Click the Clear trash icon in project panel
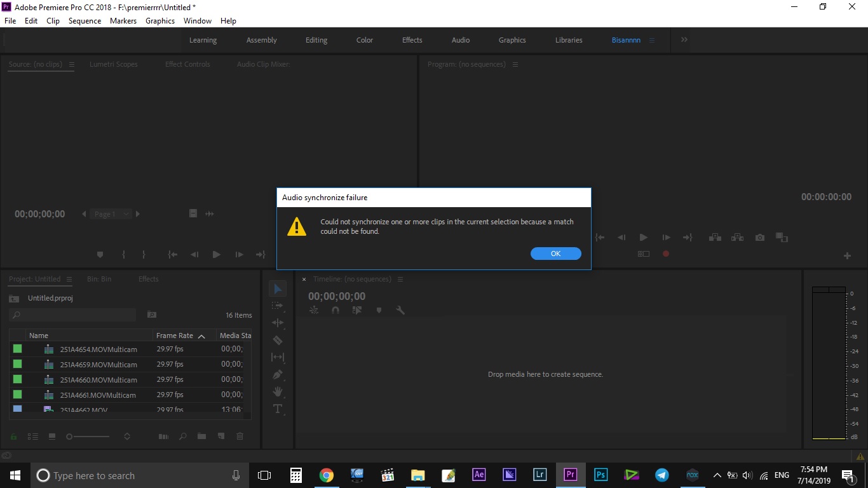 pos(240,437)
